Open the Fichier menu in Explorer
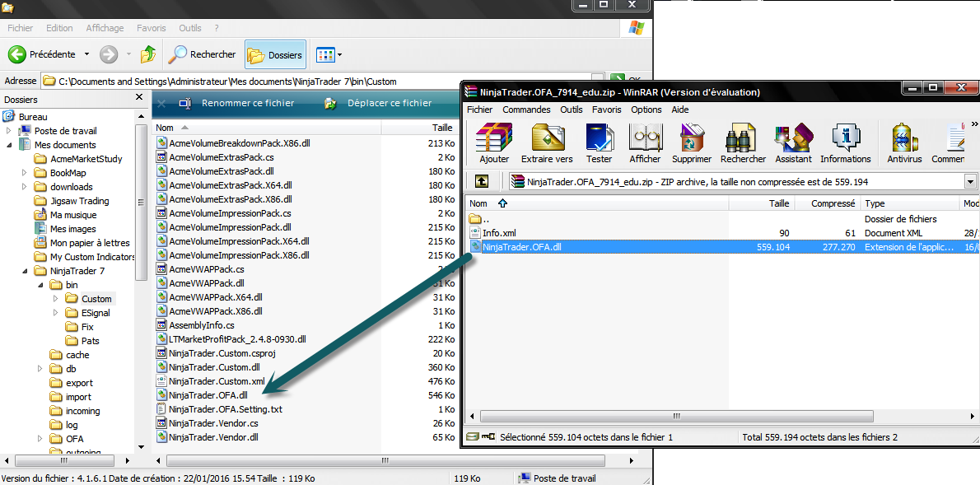980x485 pixels. [20, 28]
